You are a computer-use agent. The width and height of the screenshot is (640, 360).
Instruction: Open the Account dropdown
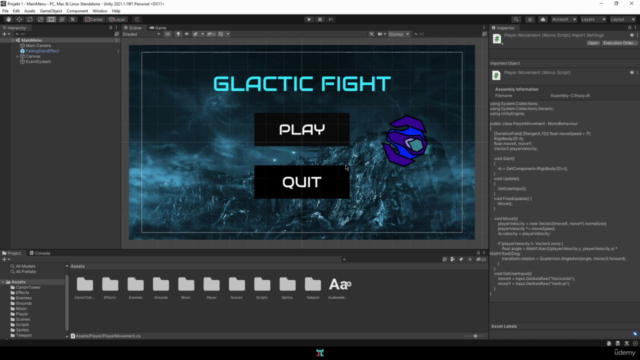click(564, 19)
